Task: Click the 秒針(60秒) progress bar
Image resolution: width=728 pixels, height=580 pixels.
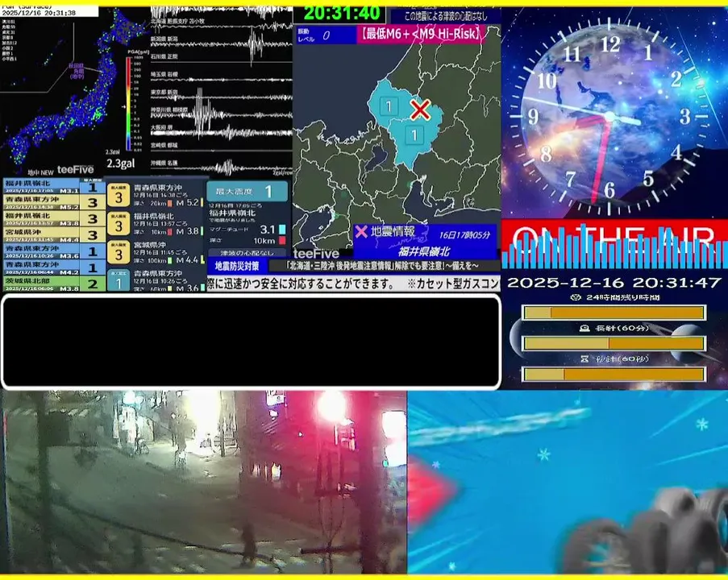Action: (x=614, y=374)
